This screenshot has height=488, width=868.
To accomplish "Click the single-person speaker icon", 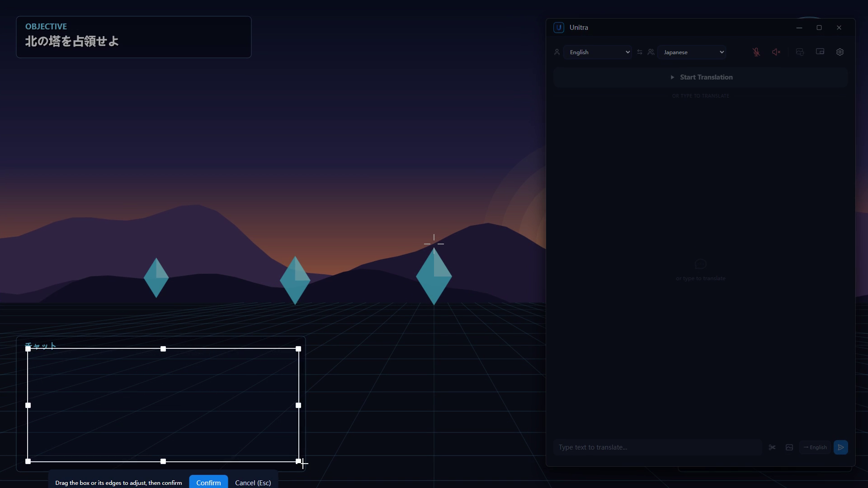I will 557,52.
